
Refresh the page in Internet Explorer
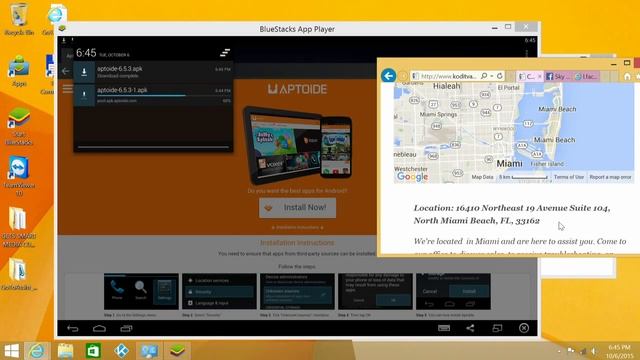click(x=500, y=76)
